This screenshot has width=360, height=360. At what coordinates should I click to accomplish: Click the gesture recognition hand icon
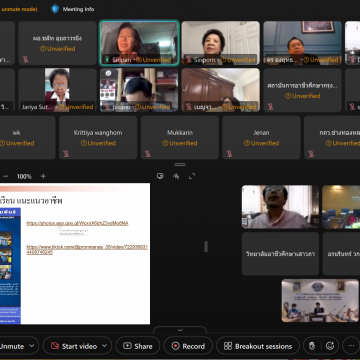coord(312,346)
